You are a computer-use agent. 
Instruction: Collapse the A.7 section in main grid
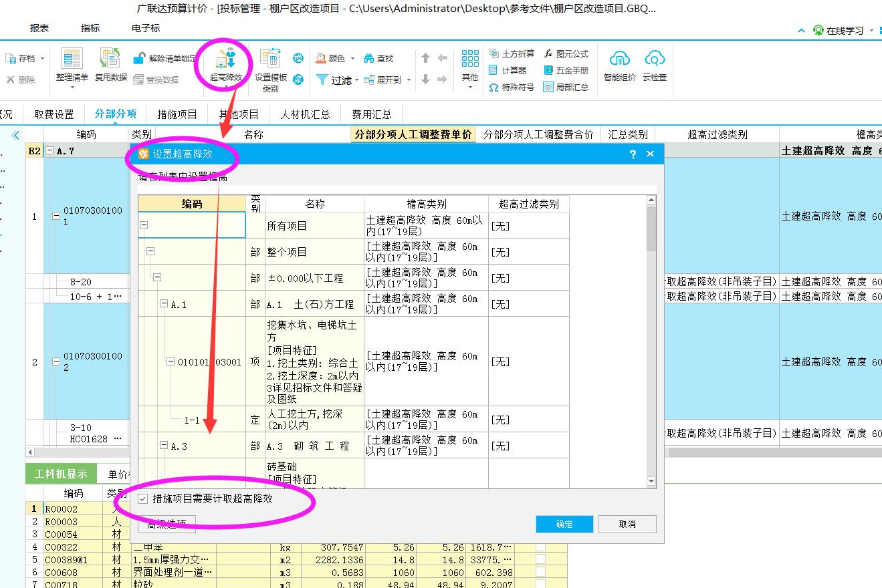49,151
